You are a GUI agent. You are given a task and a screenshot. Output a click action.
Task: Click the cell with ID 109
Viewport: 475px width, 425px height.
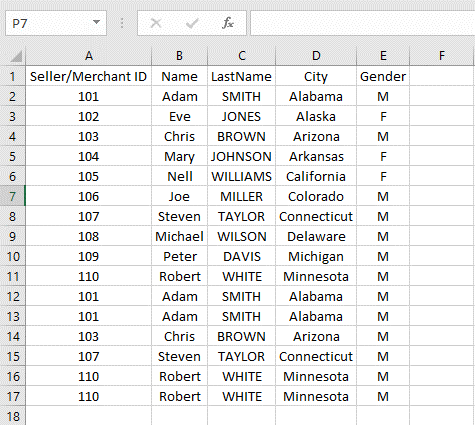click(x=88, y=256)
